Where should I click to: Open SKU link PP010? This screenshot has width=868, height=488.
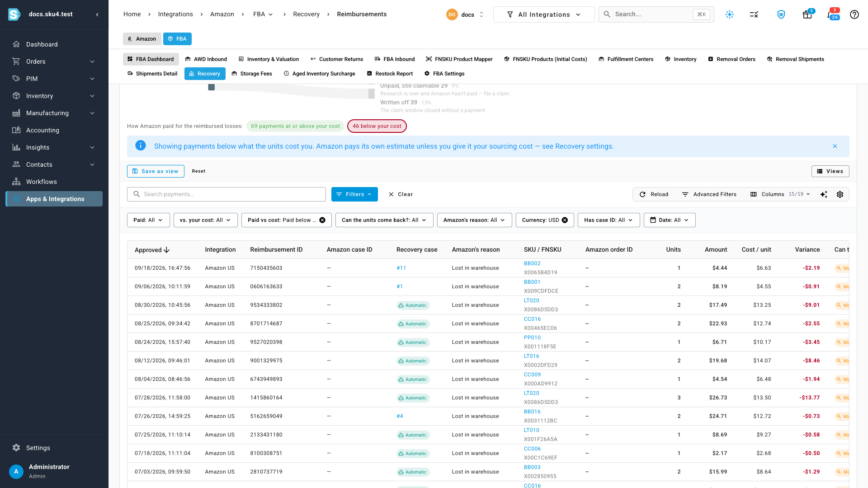532,338
